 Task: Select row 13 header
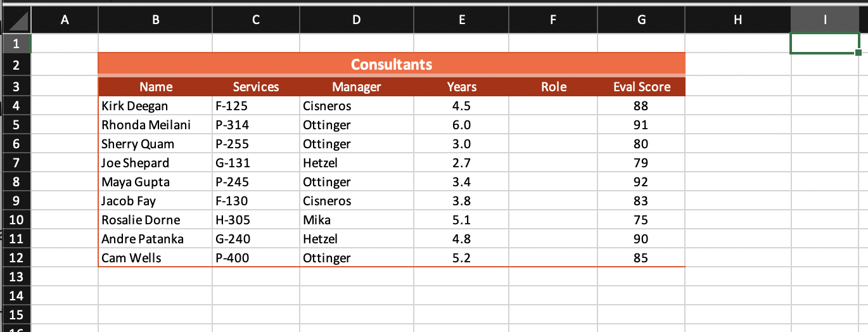[x=16, y=277]
